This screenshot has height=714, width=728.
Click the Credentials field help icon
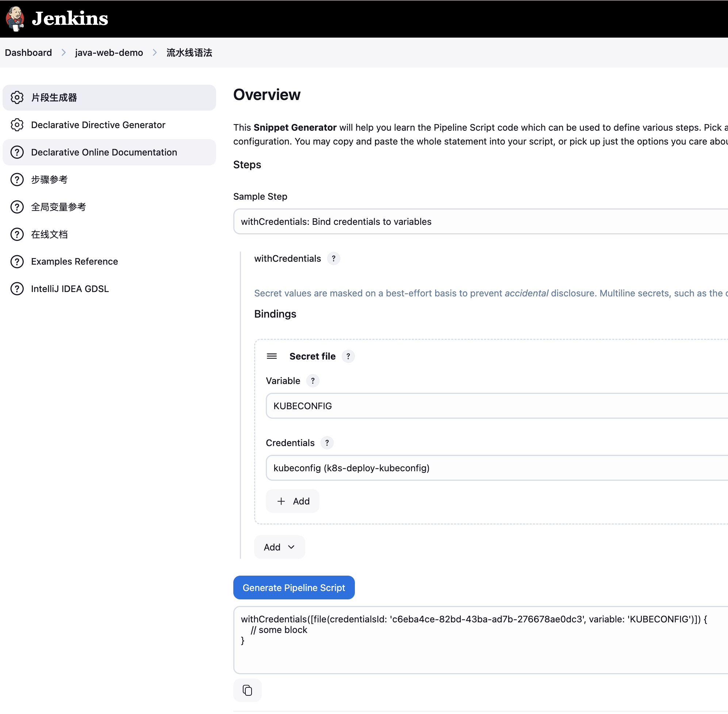click(327, 443)
